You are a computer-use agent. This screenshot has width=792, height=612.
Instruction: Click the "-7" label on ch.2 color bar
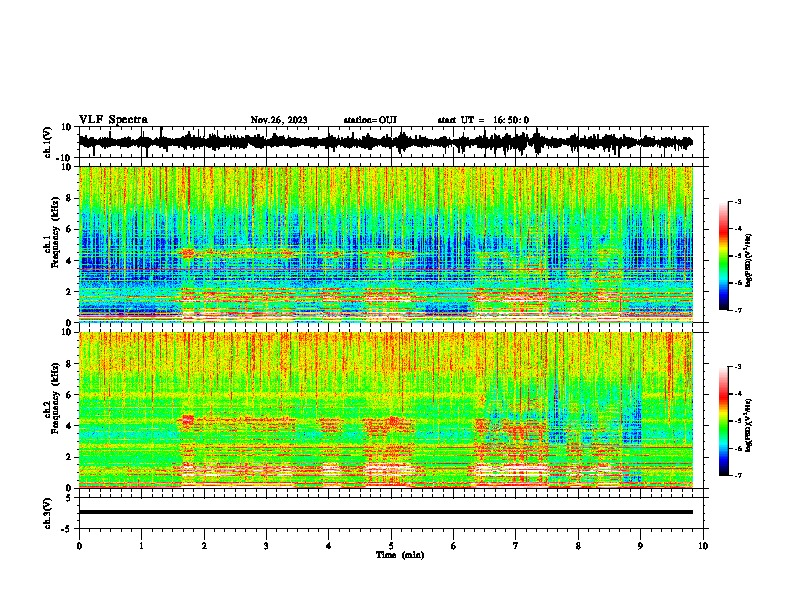coord(738,475)
